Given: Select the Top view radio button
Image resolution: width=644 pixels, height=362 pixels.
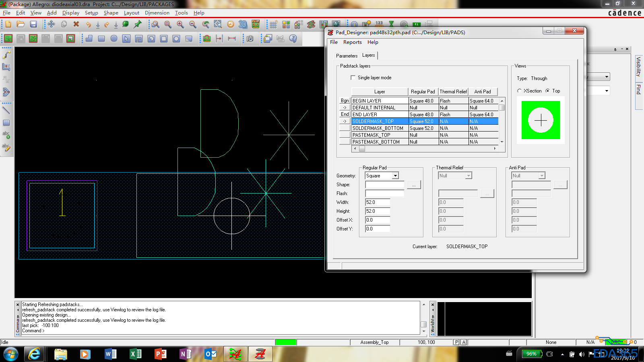Looking at the screenshot, I should (548, 91).
